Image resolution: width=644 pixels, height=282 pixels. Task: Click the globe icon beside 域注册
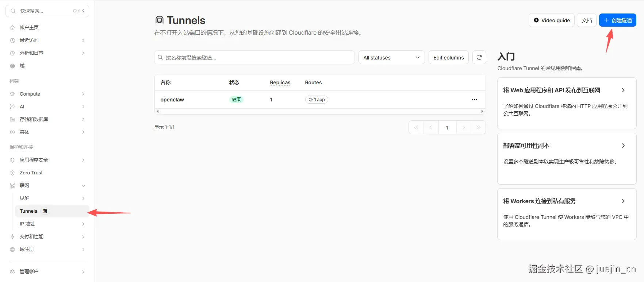coord(12,250)
